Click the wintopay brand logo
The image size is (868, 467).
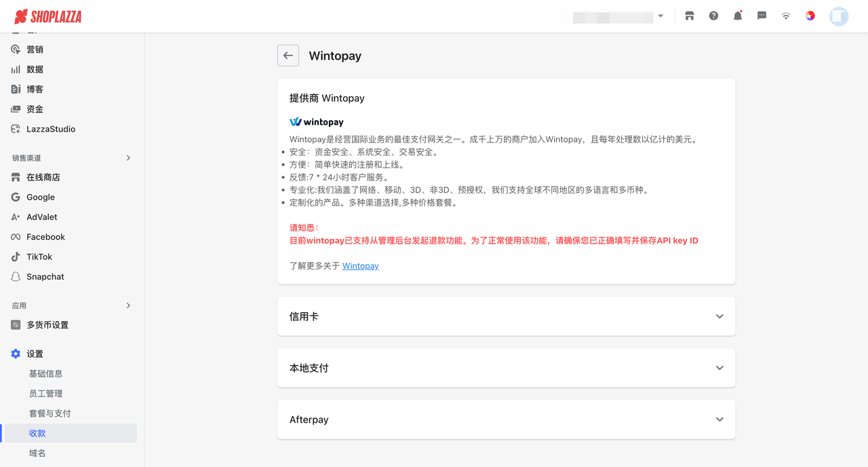pos(317,122)
